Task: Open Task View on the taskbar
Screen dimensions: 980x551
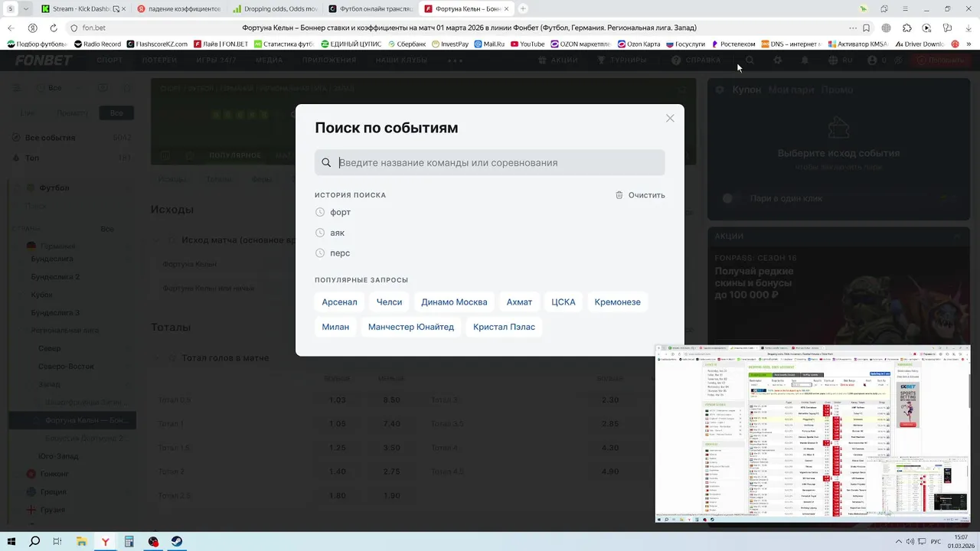Action: point(57,541)
